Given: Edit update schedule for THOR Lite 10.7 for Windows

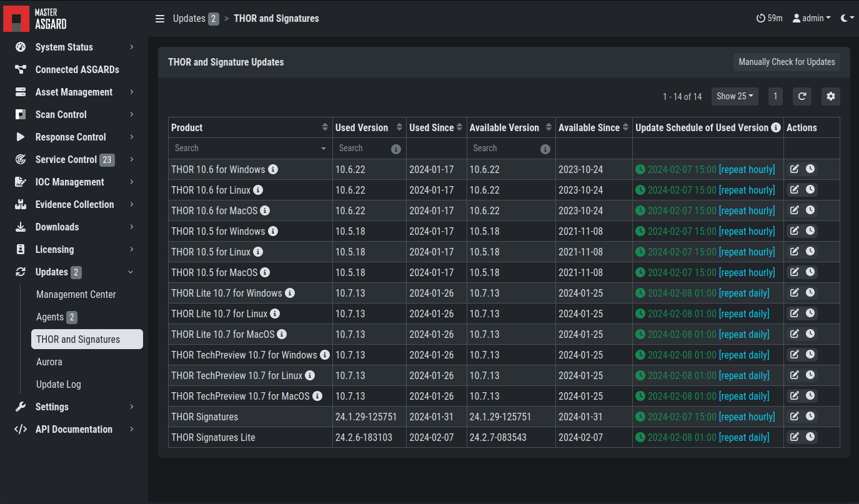Looking at the screenshot, I should pyautogui.click(x=794, y=292).
